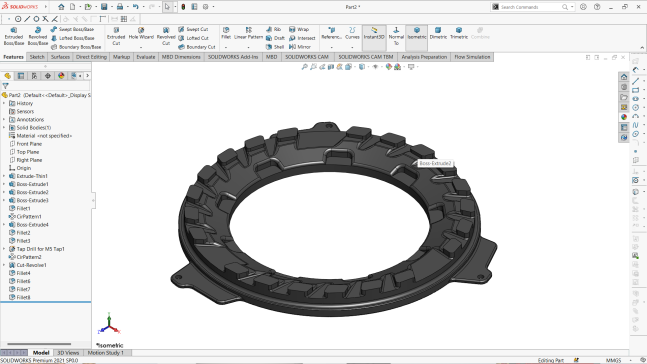Open DisplayManager appearance tab
The height and width of the screenshot is (364, 647).
61,76
